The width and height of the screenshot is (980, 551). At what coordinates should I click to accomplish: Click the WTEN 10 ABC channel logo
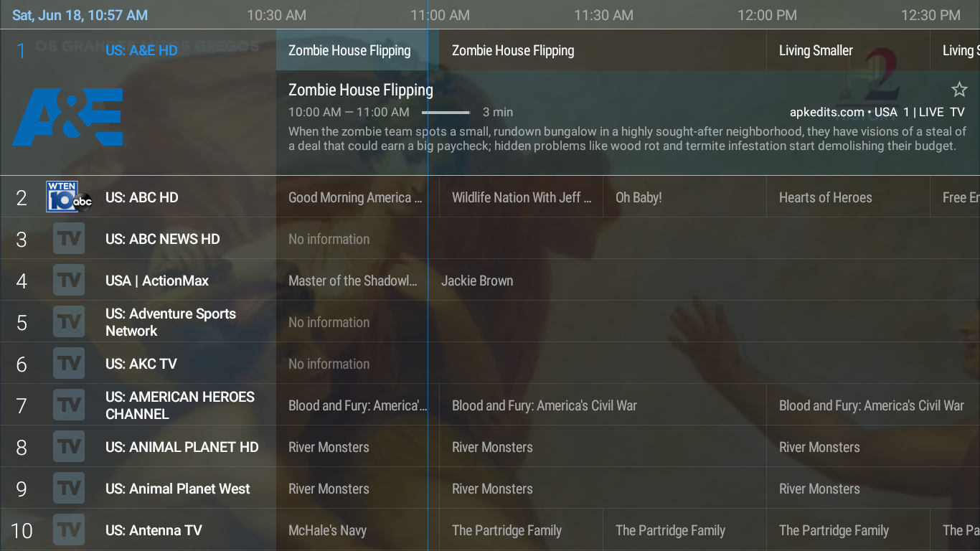(x=69, y=197)
